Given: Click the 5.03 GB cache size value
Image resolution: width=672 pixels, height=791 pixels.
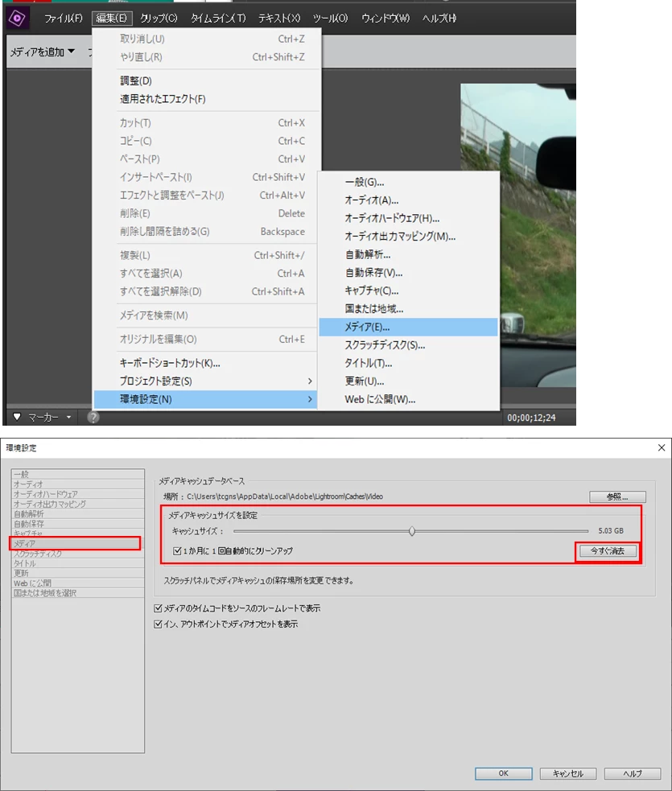Looking at the screenshot, I should pos(611,531).
